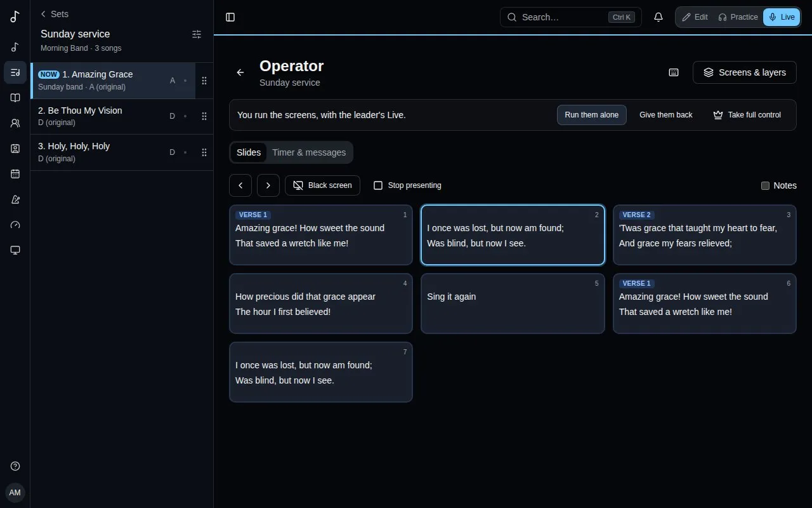Click Take full control

747,115
